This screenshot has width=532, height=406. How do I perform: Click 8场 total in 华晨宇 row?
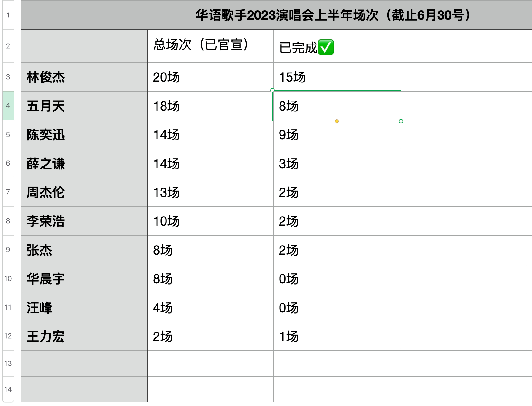click(210, 279)
